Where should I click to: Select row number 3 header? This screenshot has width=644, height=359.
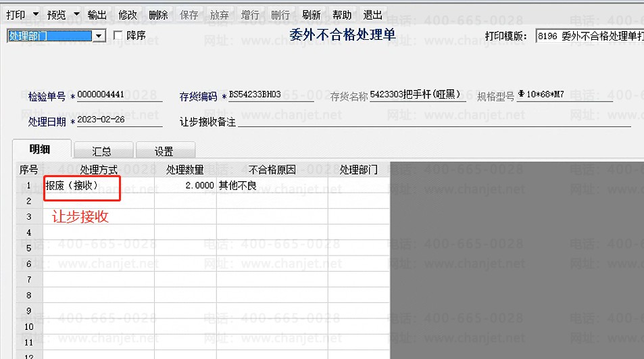tap(29, 216)
